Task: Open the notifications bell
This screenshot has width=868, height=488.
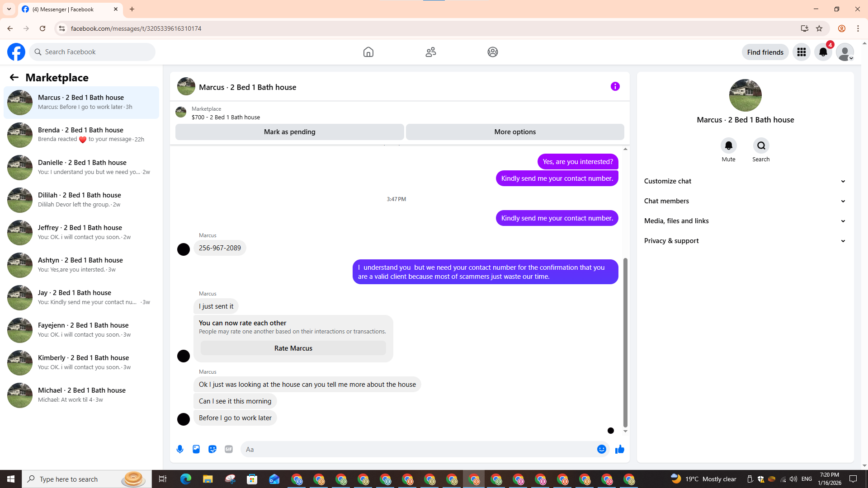Action: tap(823, 52)
